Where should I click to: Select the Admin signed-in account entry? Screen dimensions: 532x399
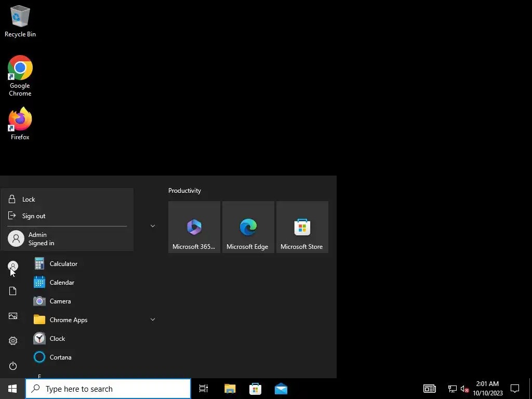coord(67,239)
